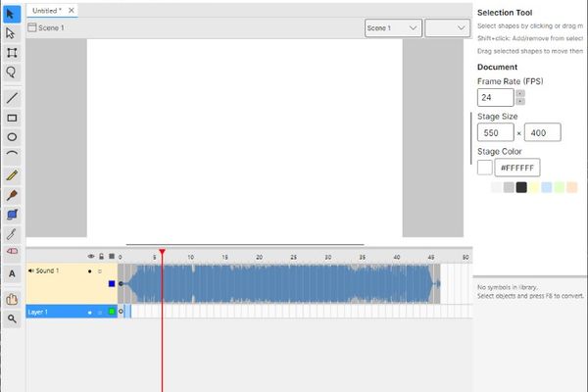
Task: Select the Paint Bucket tool
Action: point(12,215)
